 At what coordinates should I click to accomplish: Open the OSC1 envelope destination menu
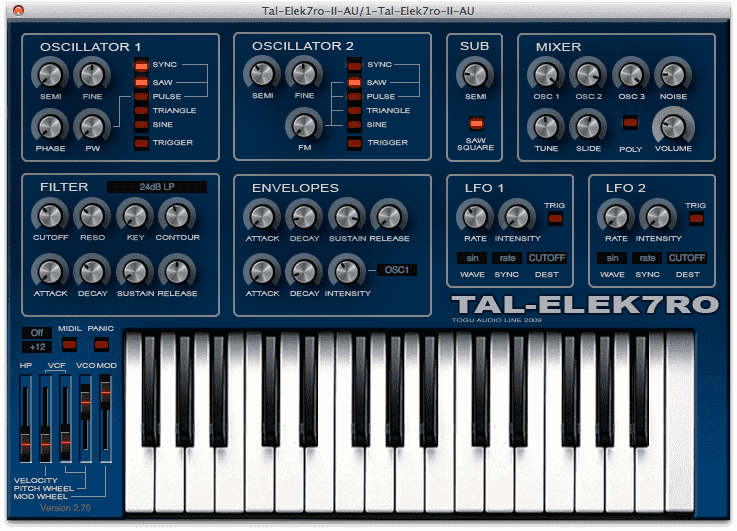pyautogui.click(x=397, y=270)
